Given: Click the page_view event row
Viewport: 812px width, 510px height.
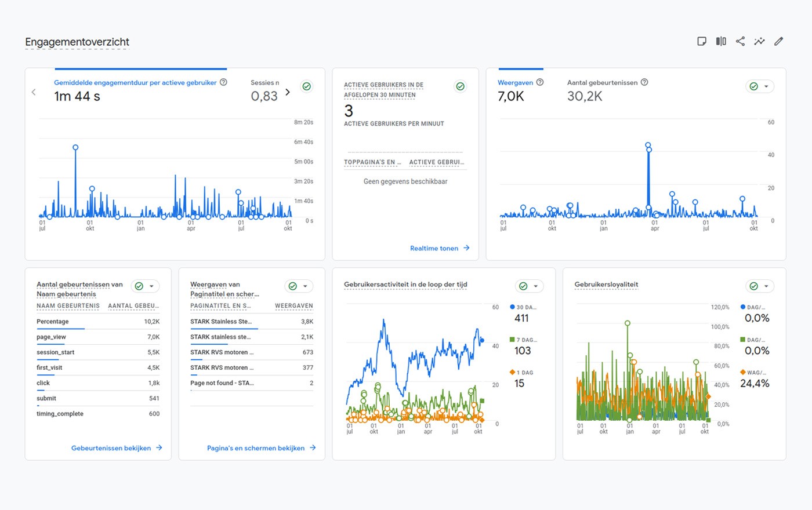Looking at the screenshot, I should pyautogui.click(x=98, y=337).
